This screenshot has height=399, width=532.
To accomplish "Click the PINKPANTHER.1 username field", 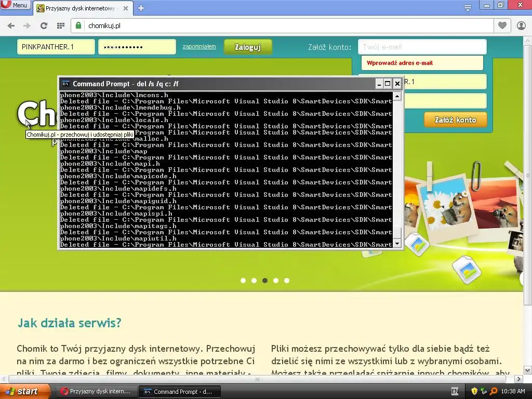I will tap(56, 47).
